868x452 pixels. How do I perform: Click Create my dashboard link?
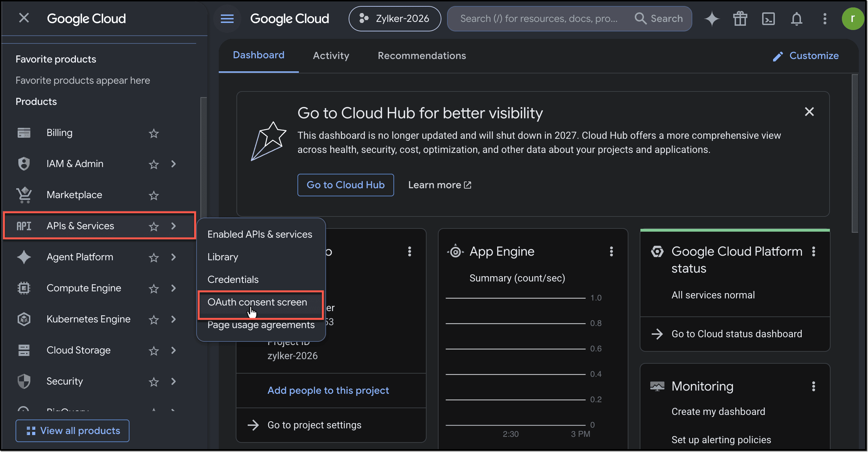(718, 412)
